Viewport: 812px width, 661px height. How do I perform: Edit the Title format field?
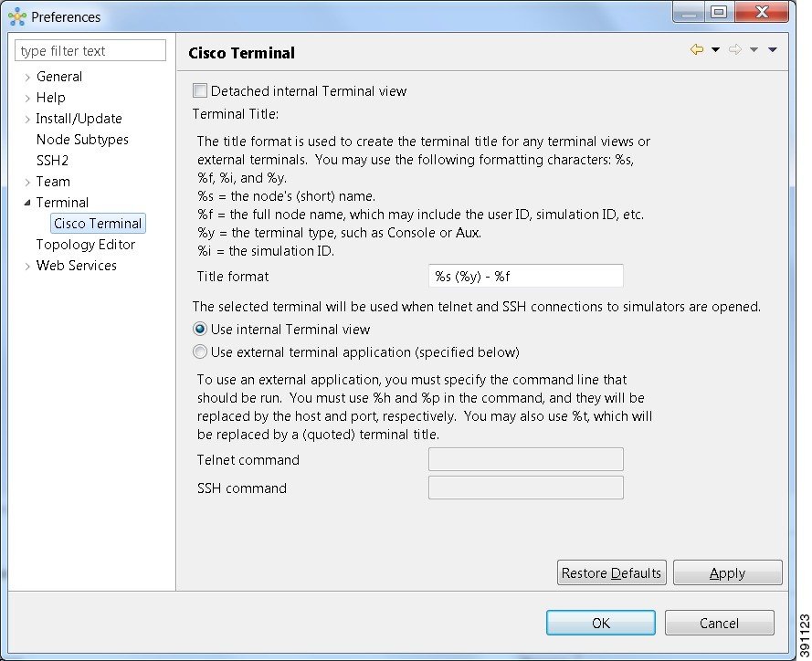(525, 276)
